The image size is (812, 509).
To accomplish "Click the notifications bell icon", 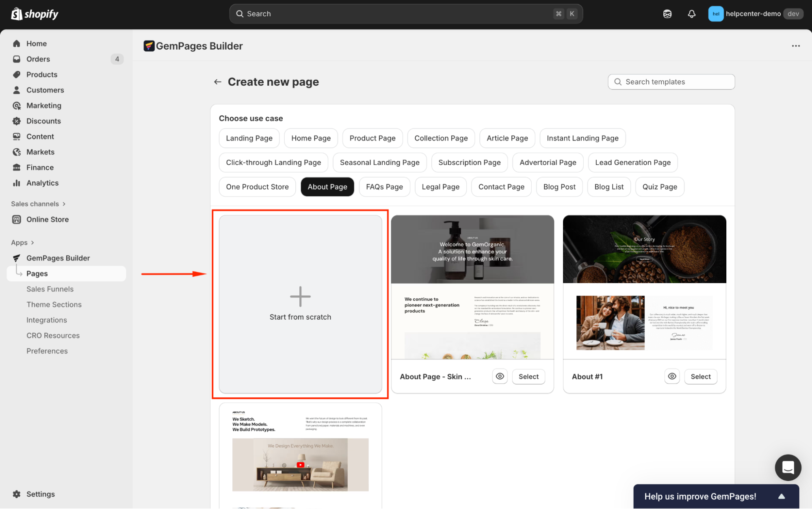I will 691,14.
